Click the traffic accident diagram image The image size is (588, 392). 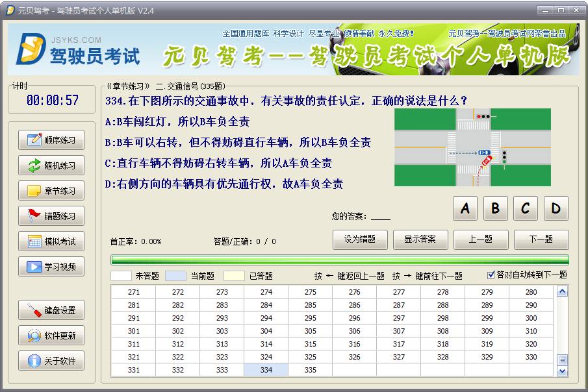[x=472, y=147]
